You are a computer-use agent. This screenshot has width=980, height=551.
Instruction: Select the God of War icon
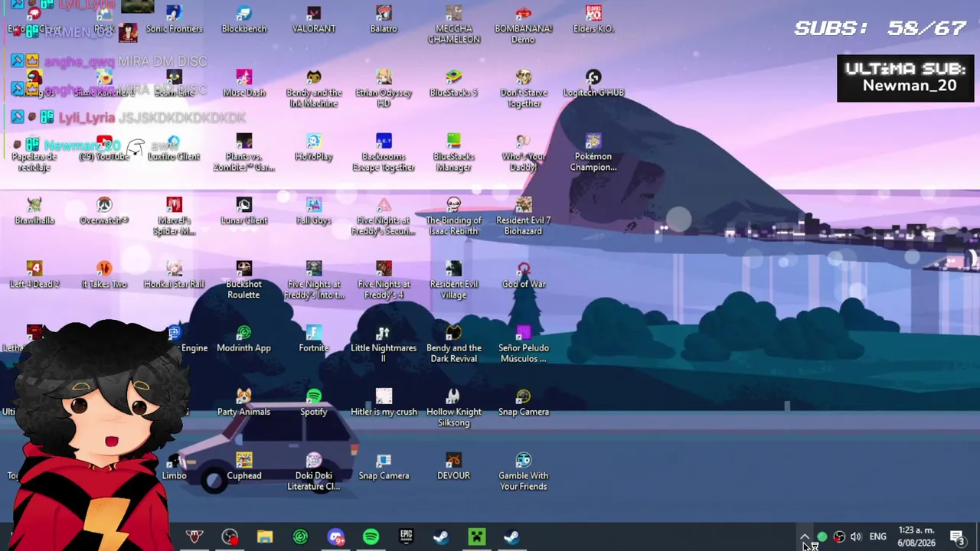click(x=524, y=275)
